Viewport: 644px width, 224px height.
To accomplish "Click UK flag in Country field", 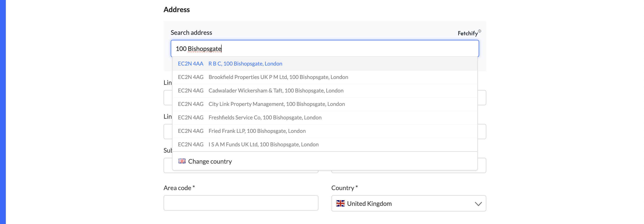I will click(x=340, y=204).
